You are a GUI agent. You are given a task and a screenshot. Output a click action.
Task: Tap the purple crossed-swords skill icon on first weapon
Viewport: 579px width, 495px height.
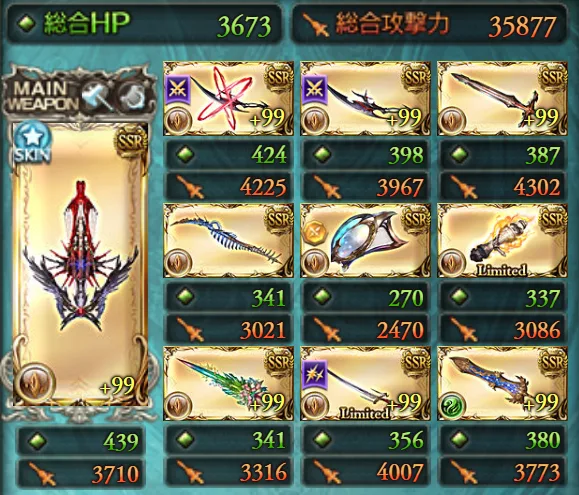pos(178,89)
